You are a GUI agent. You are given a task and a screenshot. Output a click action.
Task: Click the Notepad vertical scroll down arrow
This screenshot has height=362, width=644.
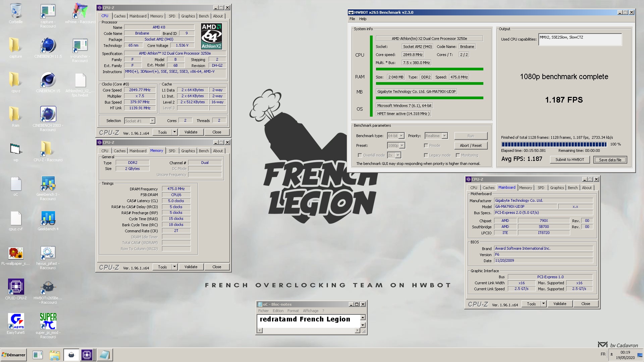coord(363,325)
